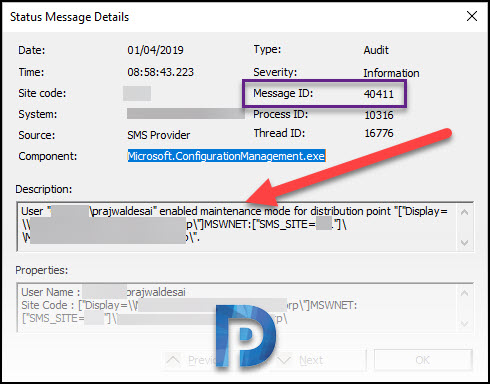This screenshot has width=490, height=384.
Task: Click the Message ID value 40411
Action: [379, 94]
